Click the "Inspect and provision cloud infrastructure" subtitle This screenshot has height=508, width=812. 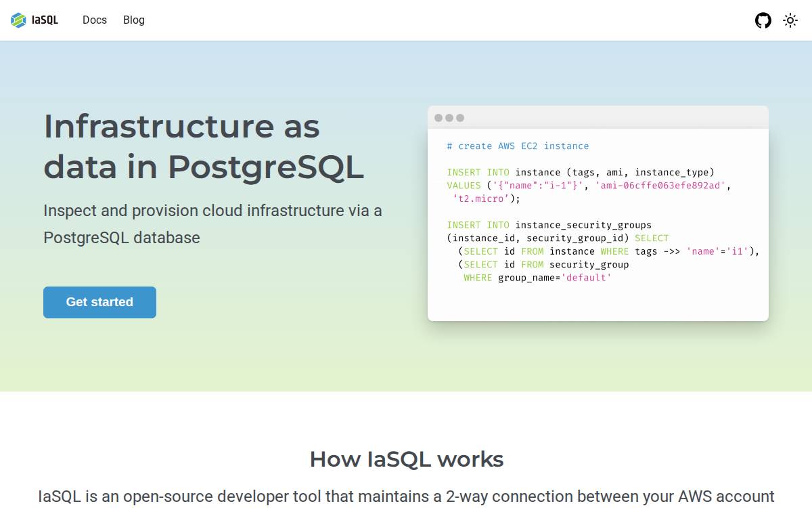pyautogui.click(x=212, y=224)
